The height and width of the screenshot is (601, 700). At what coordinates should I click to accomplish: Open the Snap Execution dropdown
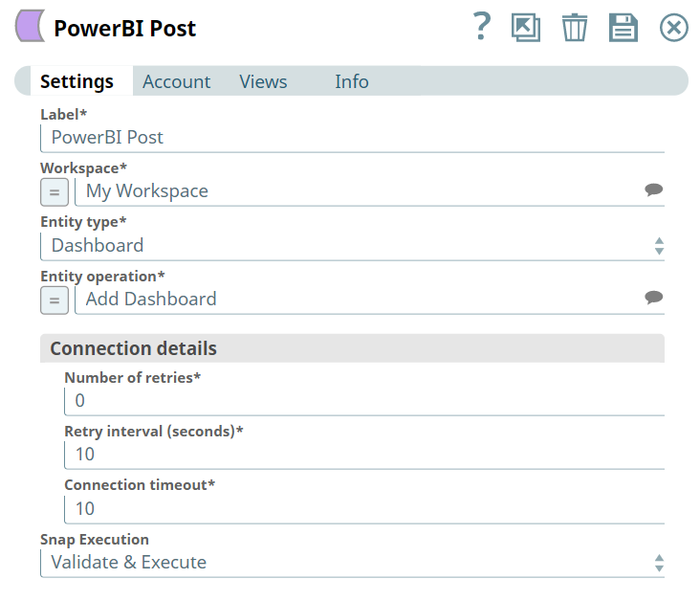coord(352,563)
